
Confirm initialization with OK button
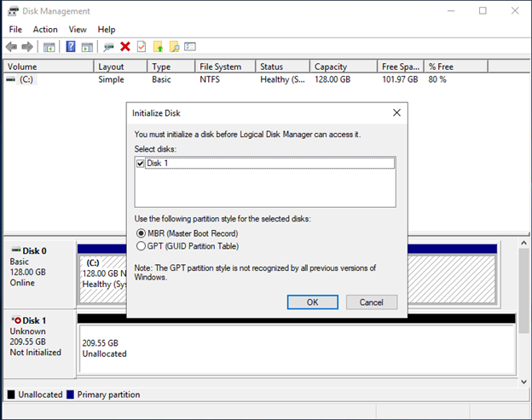(x=313, y=302)
